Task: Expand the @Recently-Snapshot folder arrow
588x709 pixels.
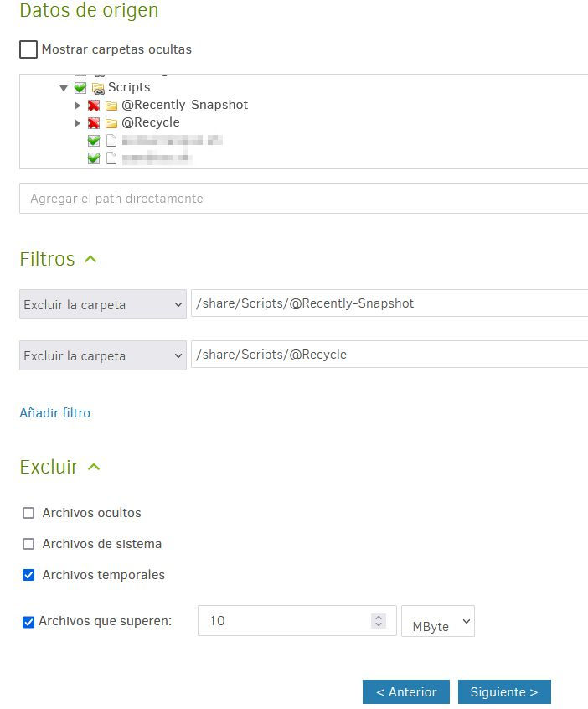Action: point(77,106)
